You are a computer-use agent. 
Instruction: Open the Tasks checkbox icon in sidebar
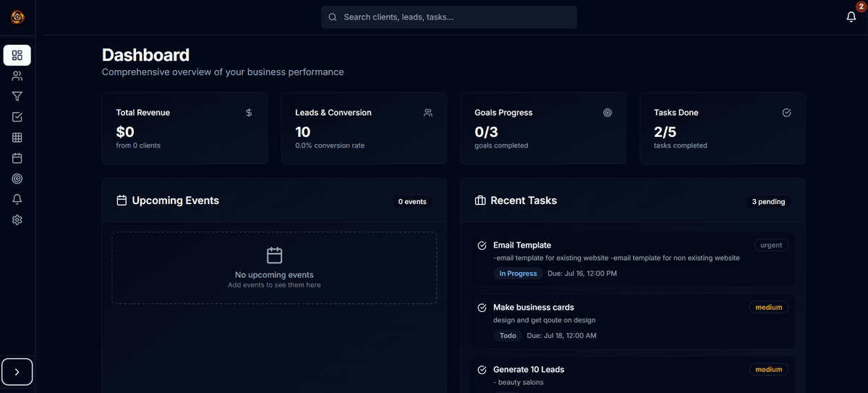(17, 117)
